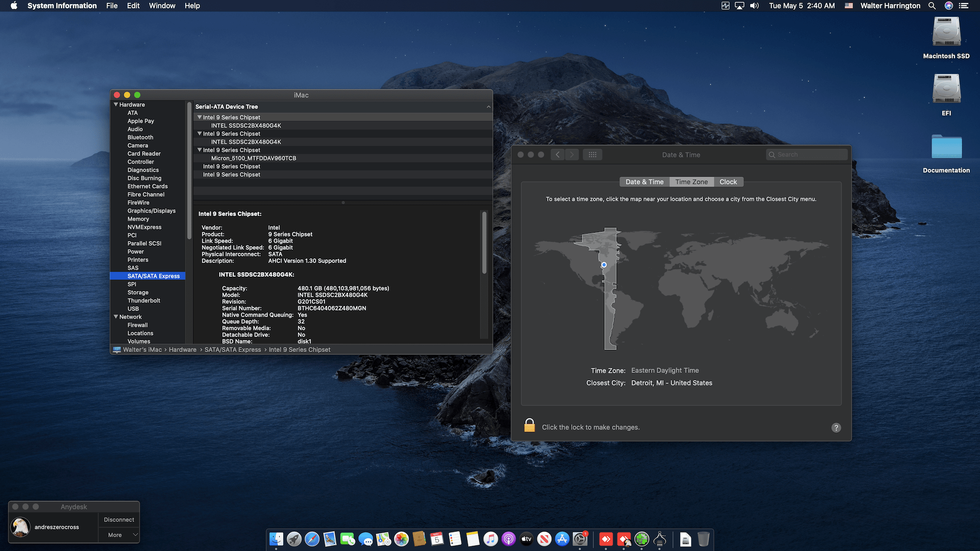Open Notes from the Dock

tap(473, 539)
